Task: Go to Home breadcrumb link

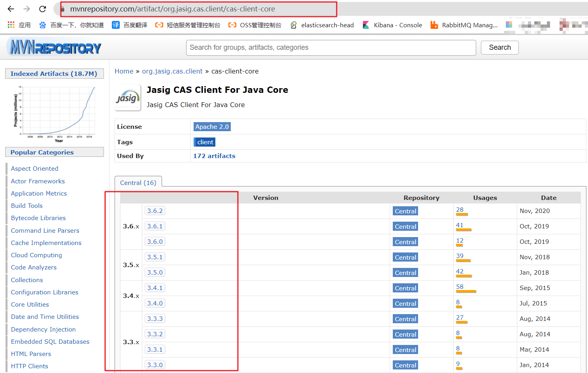Action: [x=124, y=71]
